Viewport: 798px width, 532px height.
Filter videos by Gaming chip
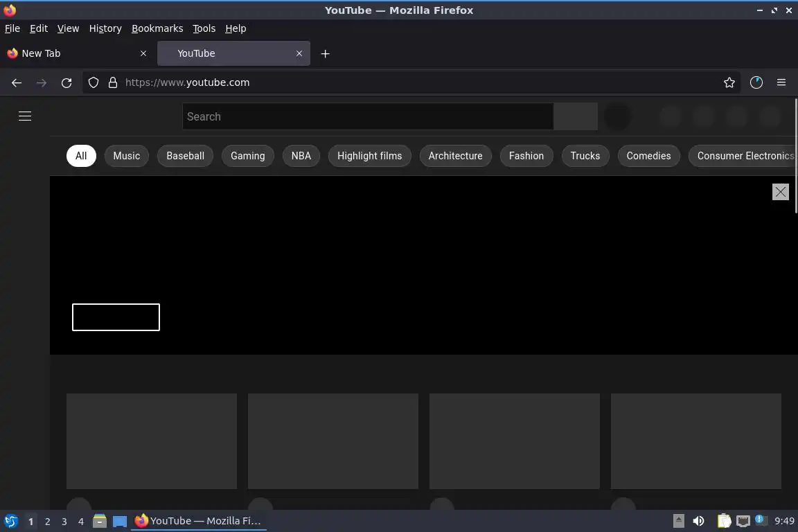[248, 156]
